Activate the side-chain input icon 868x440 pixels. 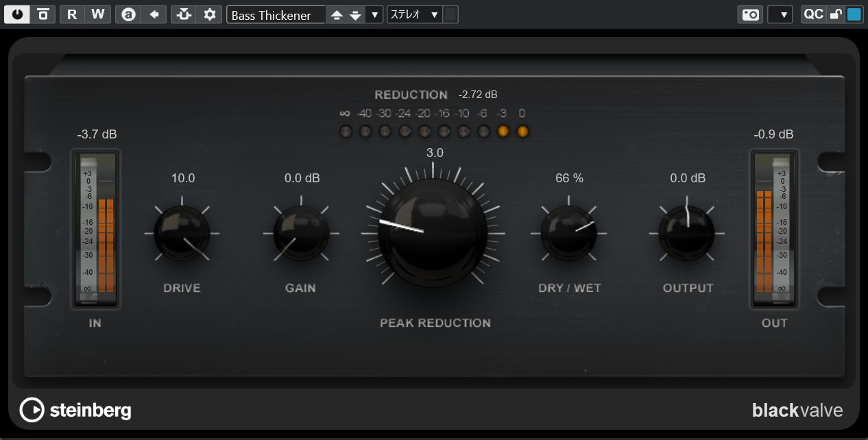(x=184, y=14)
